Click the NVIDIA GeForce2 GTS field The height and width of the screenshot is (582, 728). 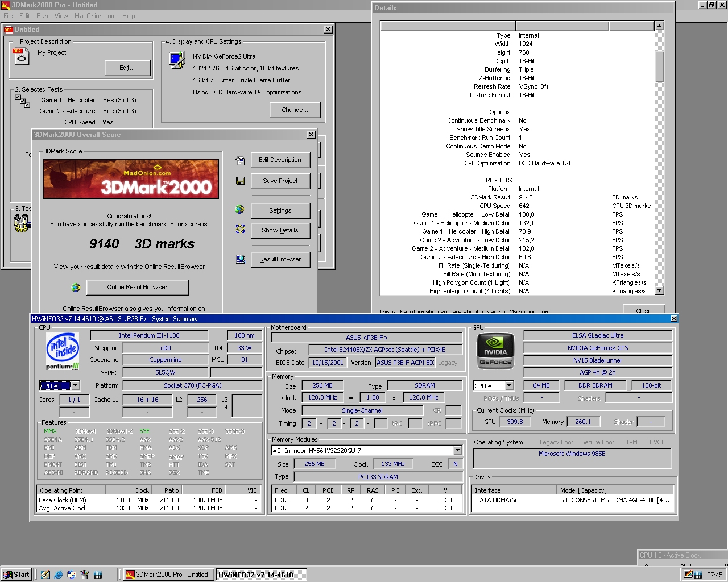coord(598,348)
